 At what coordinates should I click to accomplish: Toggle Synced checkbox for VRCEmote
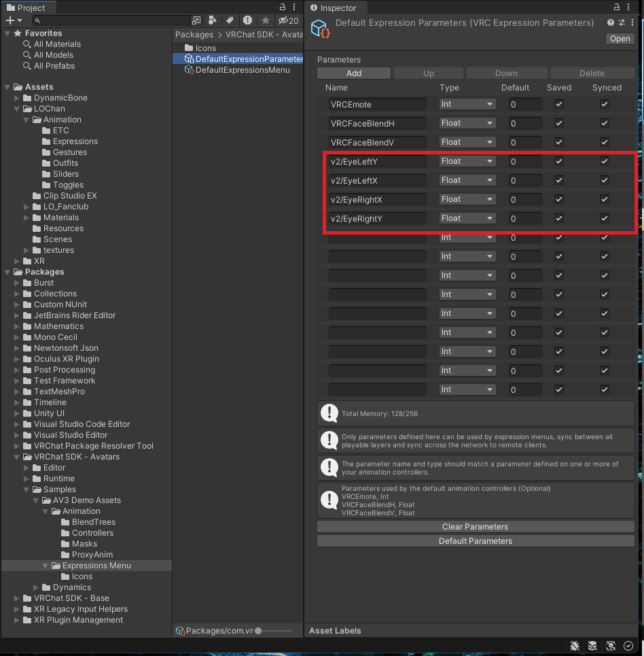pos(605,104)
